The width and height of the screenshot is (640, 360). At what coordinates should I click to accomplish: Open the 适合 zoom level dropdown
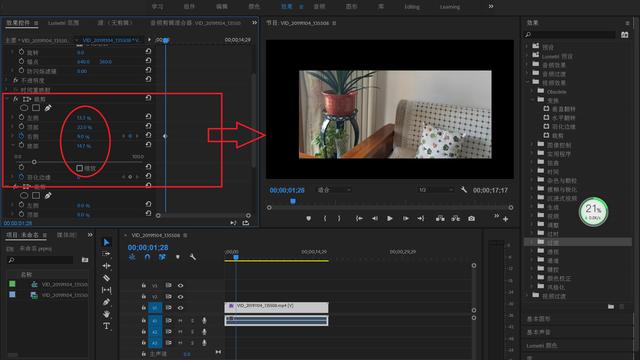(x=334, y=190)
